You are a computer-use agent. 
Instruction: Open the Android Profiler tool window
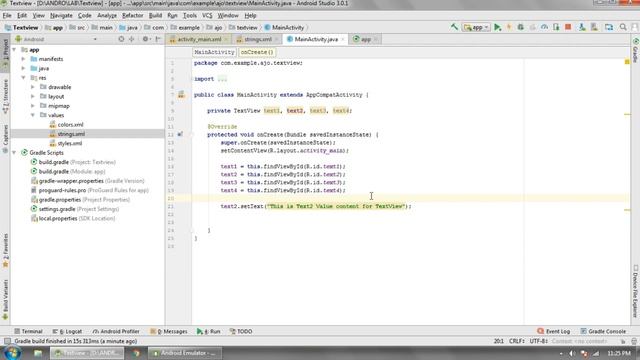click(x=116, y=331)
